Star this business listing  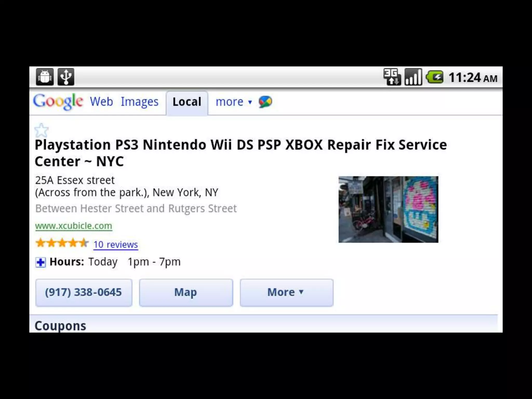(41, 130)
